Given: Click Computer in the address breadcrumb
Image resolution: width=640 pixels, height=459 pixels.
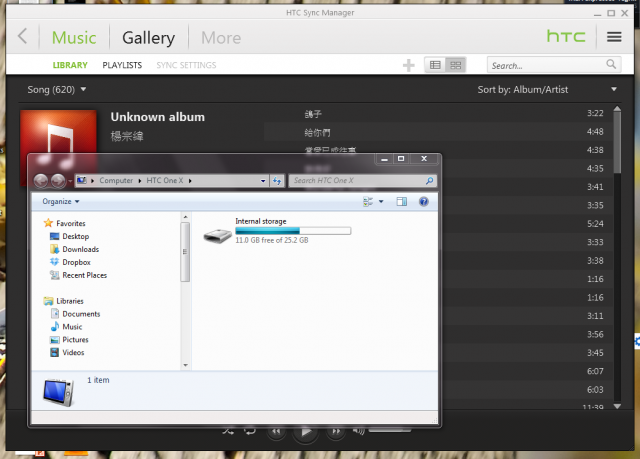Looking at the screenshot, I should 116,180.
